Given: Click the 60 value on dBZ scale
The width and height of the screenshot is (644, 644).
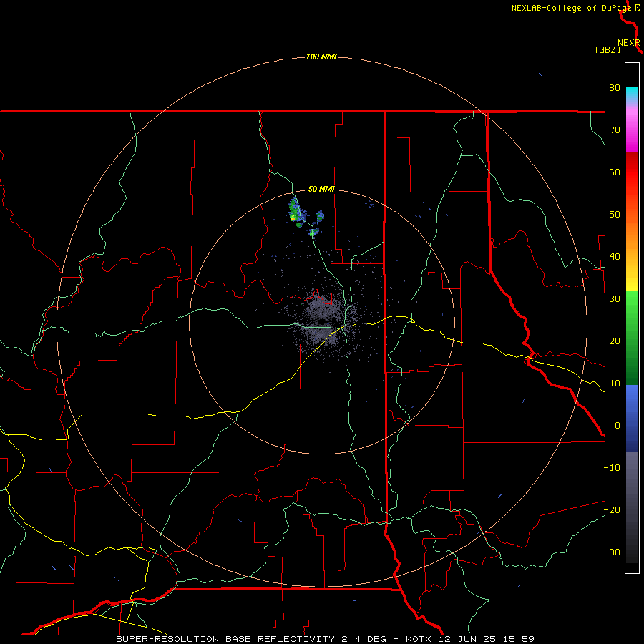Looking at the screenshot, I should click(x=615, y=172).
